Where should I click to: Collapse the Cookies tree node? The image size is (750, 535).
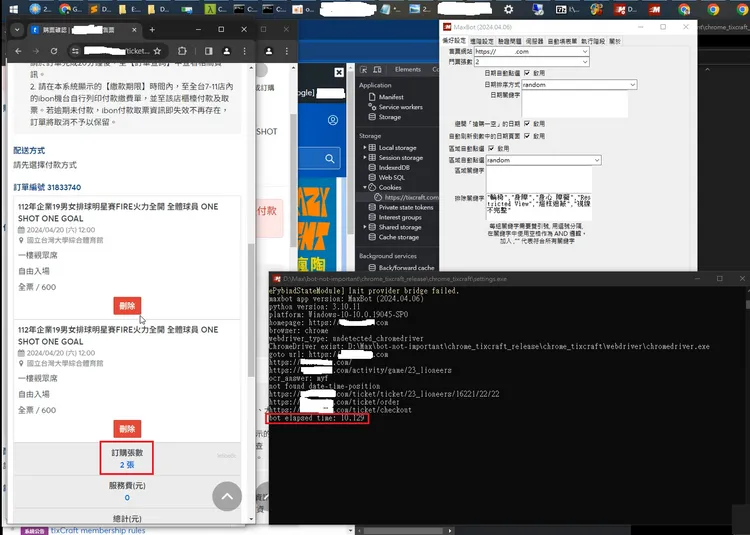[365, 187]
